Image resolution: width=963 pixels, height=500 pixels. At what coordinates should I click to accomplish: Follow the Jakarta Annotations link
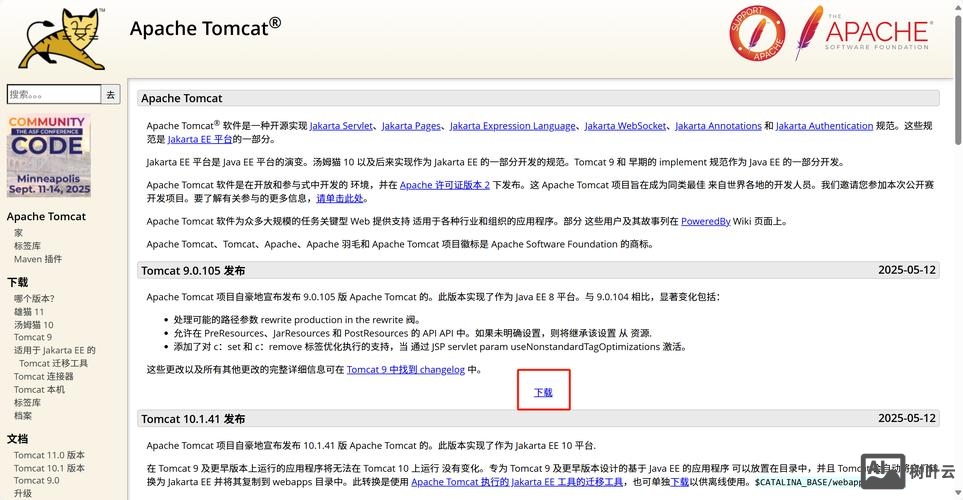pos(718,126)
